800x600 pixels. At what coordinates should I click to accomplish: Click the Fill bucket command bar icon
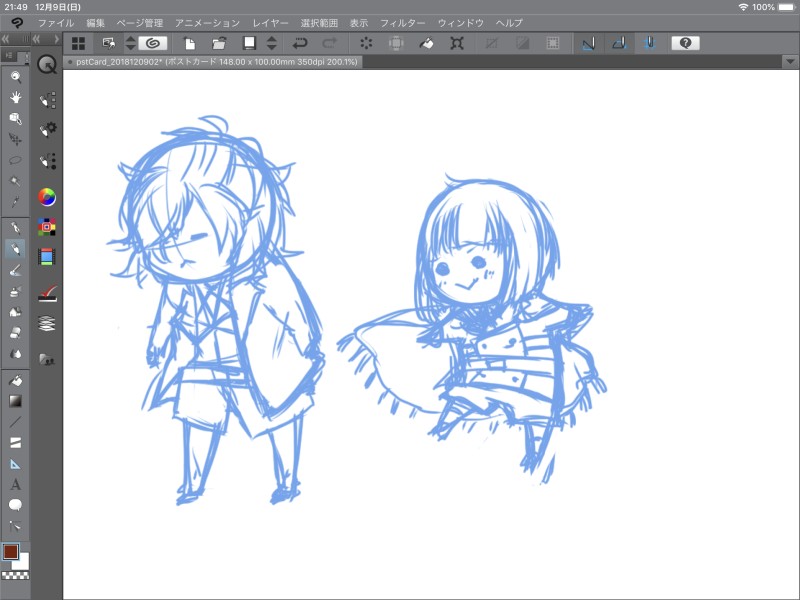[427, 43]
